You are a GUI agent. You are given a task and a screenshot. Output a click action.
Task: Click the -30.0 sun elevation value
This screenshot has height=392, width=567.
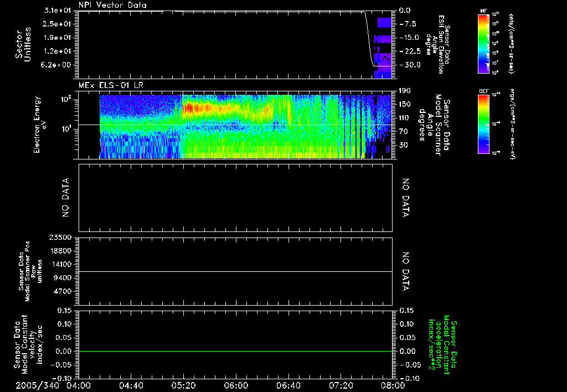[410, 65]
